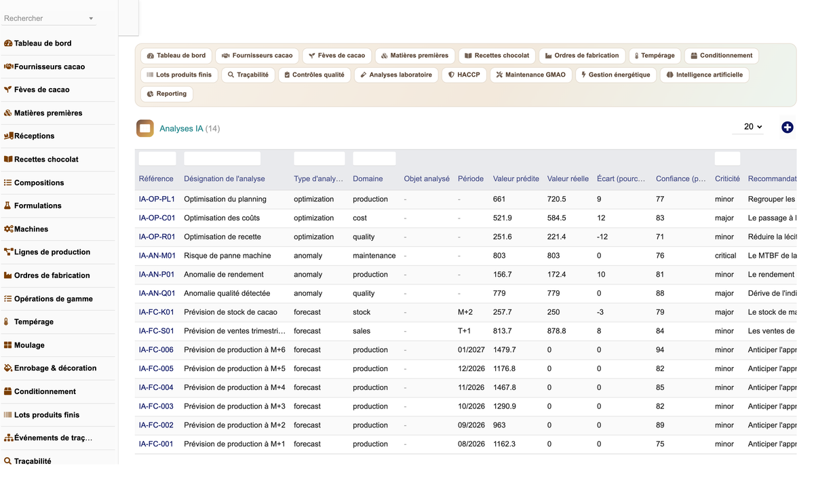Open the HACCP top tab
The width and height of the screenshot is (814, 504).
464,75
